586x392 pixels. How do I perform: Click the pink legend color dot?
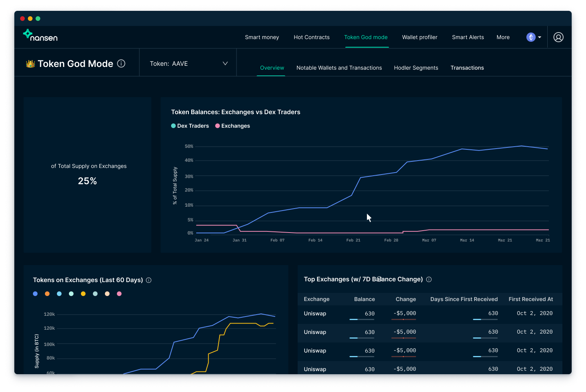[x=119, y=294]
